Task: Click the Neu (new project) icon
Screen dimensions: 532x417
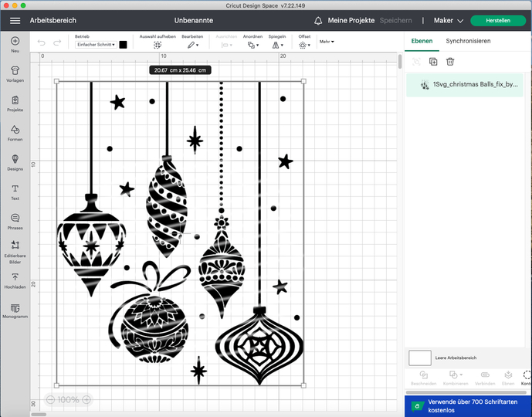Action: coord(15,43)
